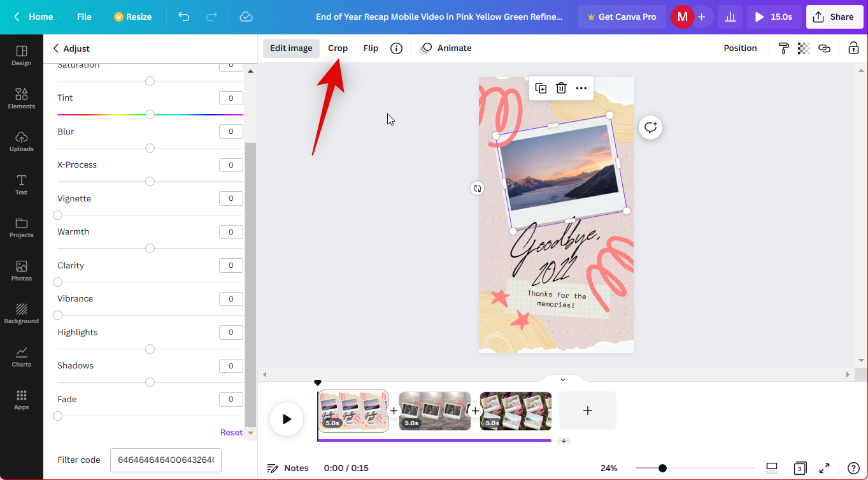Collapse the timeline with the chevron
The image size is (868, 480).
point(563,379)
